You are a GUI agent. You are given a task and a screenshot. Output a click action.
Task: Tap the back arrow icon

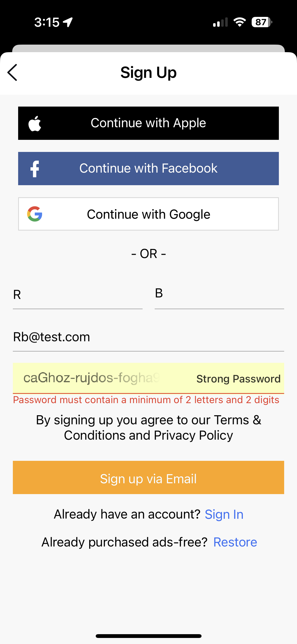[x=12, y=72]
